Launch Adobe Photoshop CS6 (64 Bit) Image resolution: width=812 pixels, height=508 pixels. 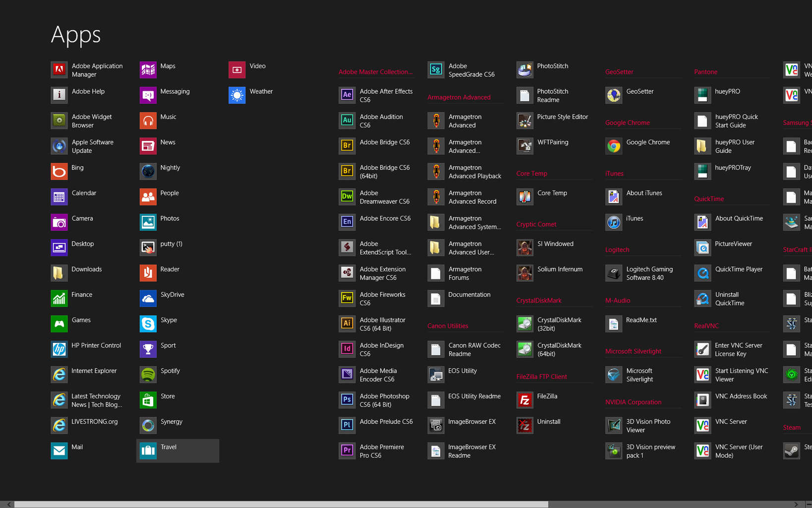[377, 400]
